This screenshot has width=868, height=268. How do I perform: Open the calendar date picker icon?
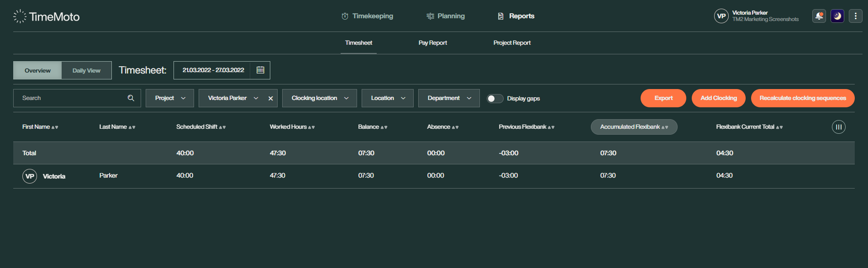click(260, 70)
